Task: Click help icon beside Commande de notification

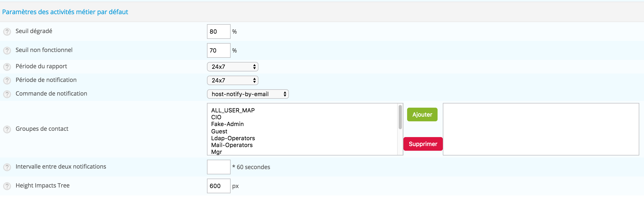Action: coord(7,94)
